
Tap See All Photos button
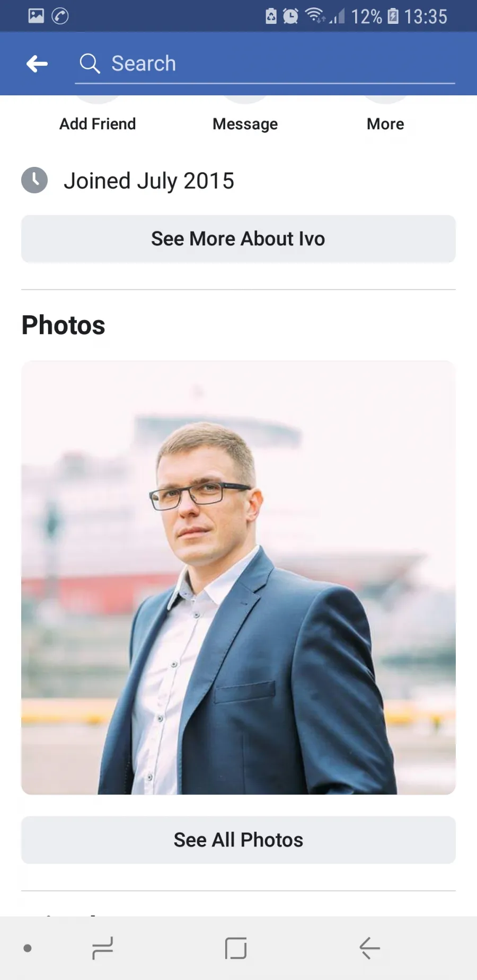click(x=238, y=840)
